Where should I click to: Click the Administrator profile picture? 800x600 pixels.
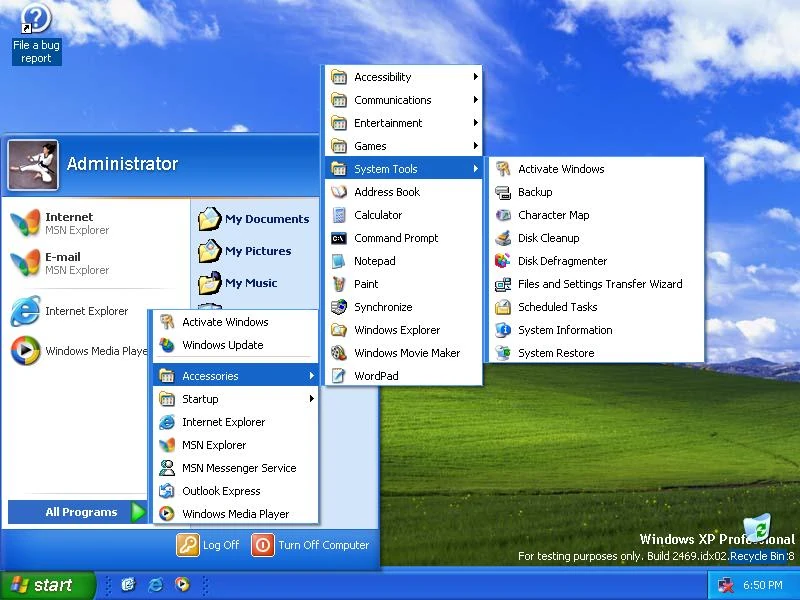[x=33, y=163]
